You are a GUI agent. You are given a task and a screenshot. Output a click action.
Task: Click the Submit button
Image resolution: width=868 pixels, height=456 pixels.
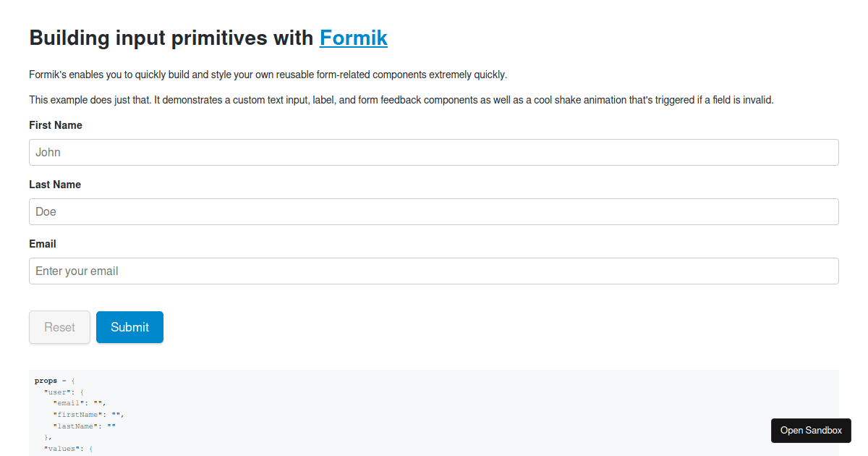tap(129, 326)
